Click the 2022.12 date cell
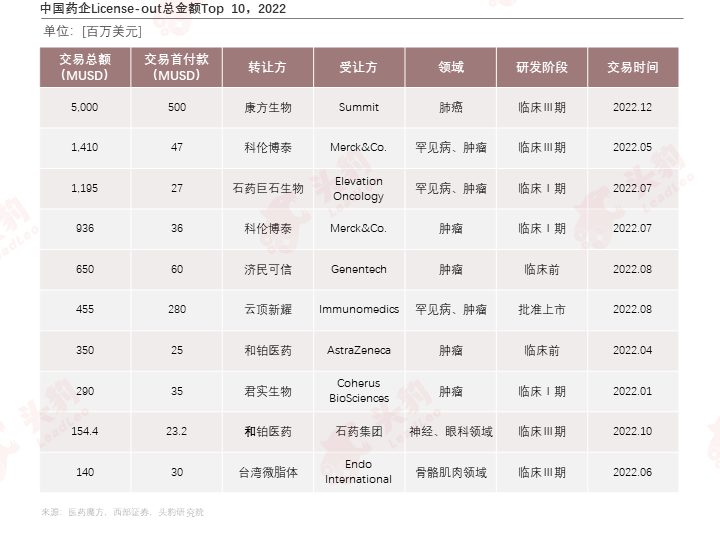This screenshot has height=539, width=720. click(x=633, y=107)
